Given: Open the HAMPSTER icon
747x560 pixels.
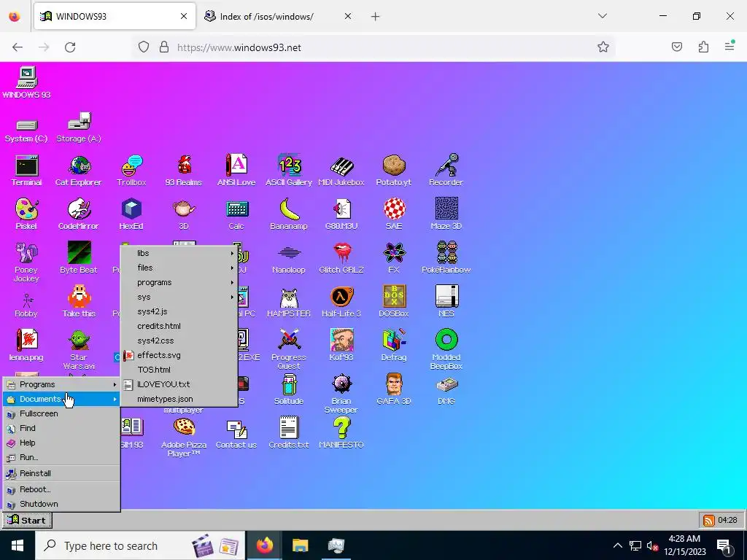Looking at the screenshot, I should click(289, 301).
